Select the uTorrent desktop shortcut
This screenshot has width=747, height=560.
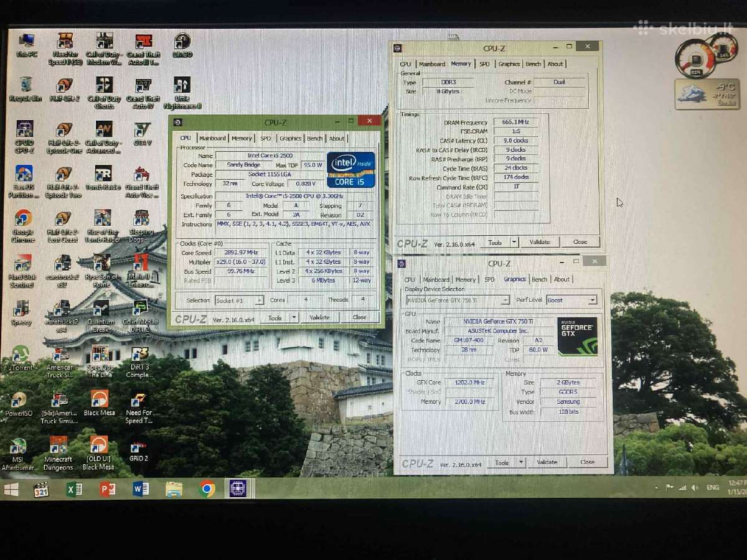(x=20, y=358)
